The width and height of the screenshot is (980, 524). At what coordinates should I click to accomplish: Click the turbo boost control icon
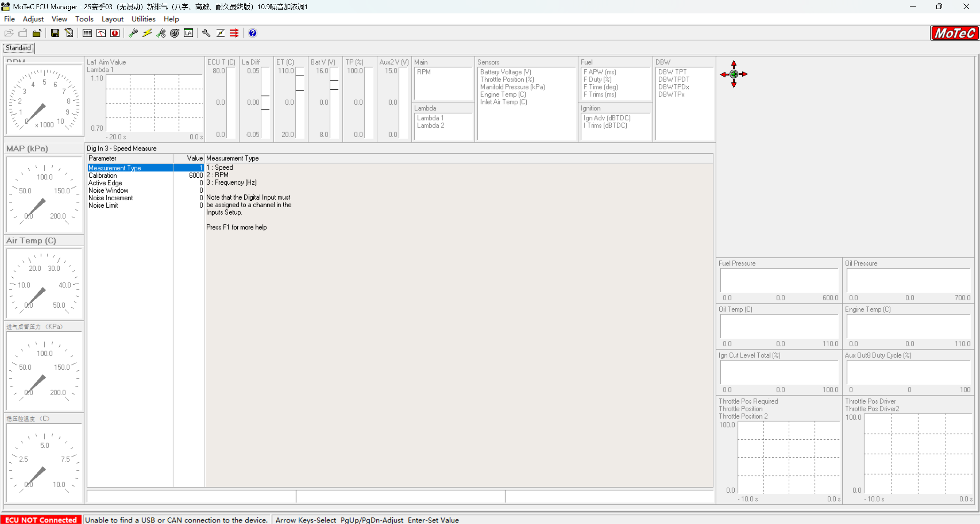pos(175,33)
